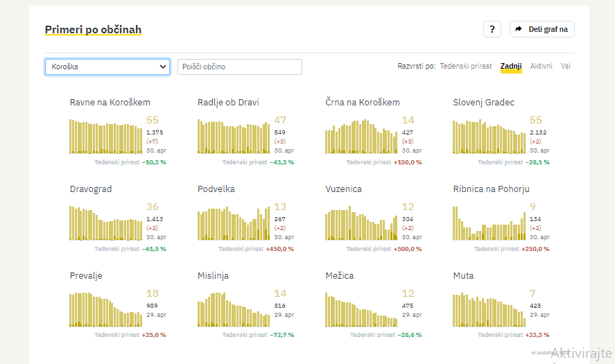Sort by Tedenski prirast
Screen dimensions: 615x364
(466, 67)
